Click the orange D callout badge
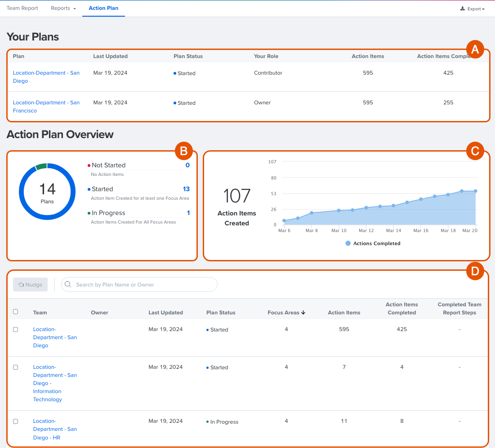Image resolution: width=495 pixels, height=448 pixels. click(475, 271)
